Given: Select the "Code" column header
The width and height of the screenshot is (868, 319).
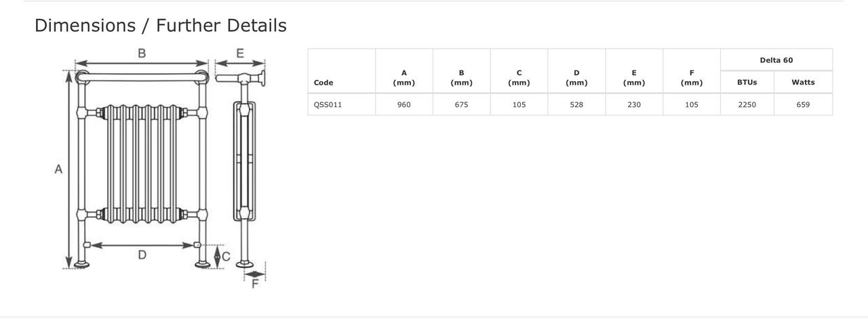Looking at the screenshot, I should (x=323, y=83).
